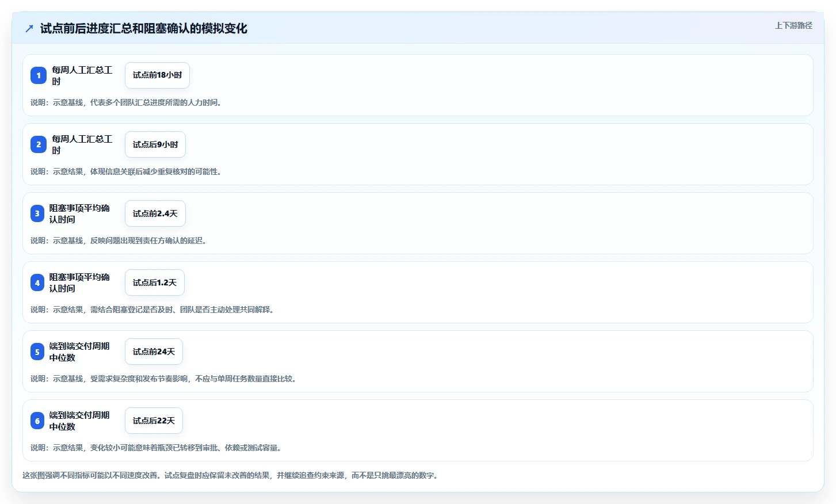Click note 需结合阻塞登记是否及时

(x=132, y=310)
